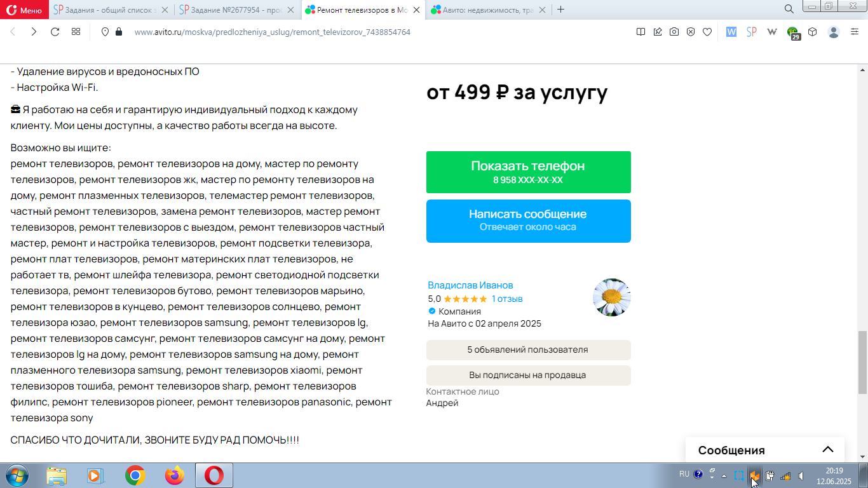Go back to previous page
Screen dimensions: 868x488
coord(13,32)
